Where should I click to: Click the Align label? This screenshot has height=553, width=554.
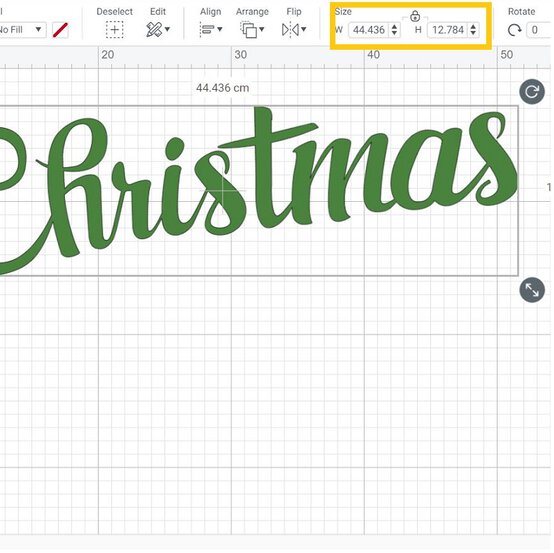click(211, 12)
